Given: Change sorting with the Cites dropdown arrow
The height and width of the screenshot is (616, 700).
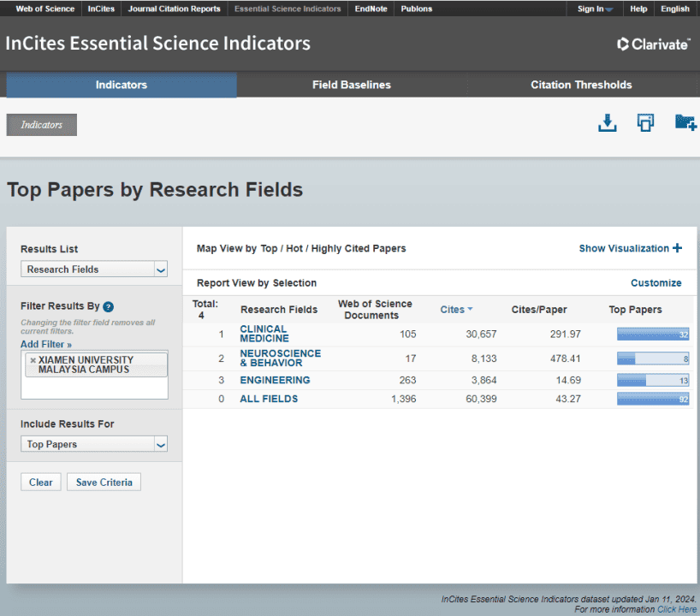Looking at the screenshot, I should [470, 310].
